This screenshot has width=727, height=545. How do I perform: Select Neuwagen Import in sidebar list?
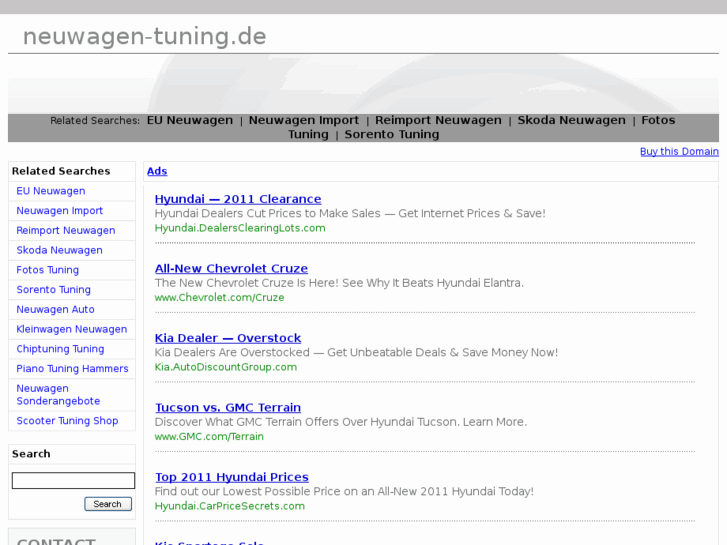[60, 211]
